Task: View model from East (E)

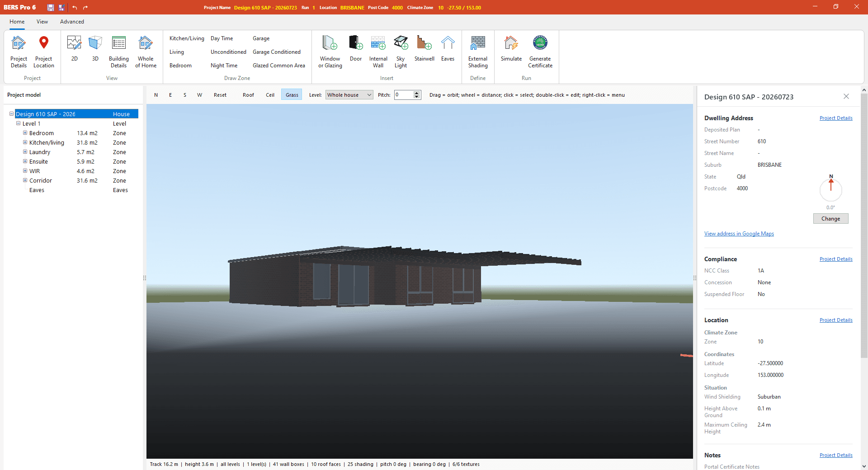Action: 170,95
